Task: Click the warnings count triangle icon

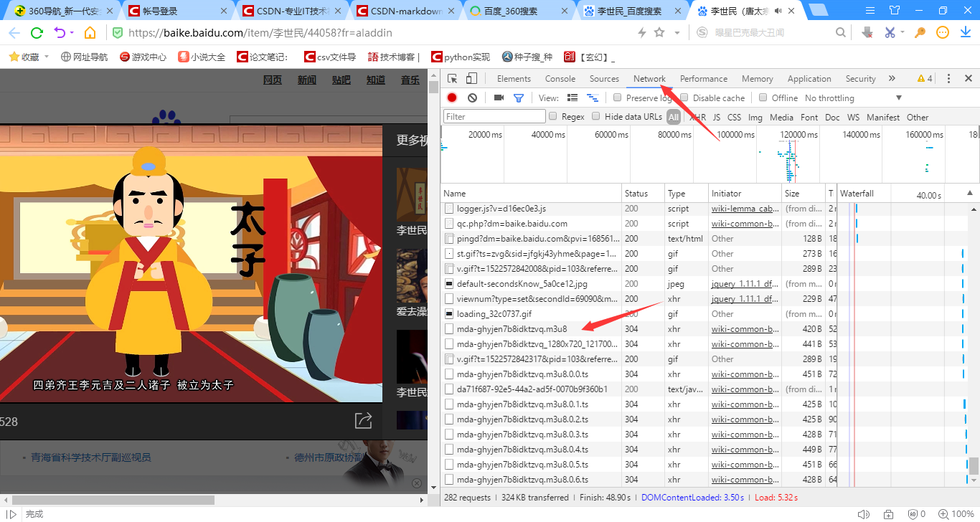Action: [x=921, y=79]
